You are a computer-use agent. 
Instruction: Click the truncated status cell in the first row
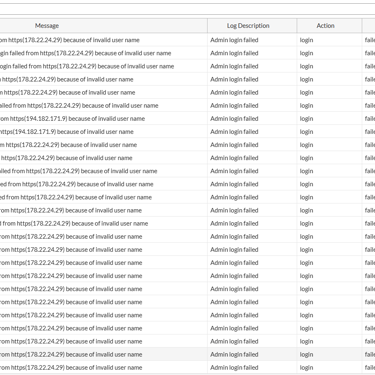click(x=370, y=40)
